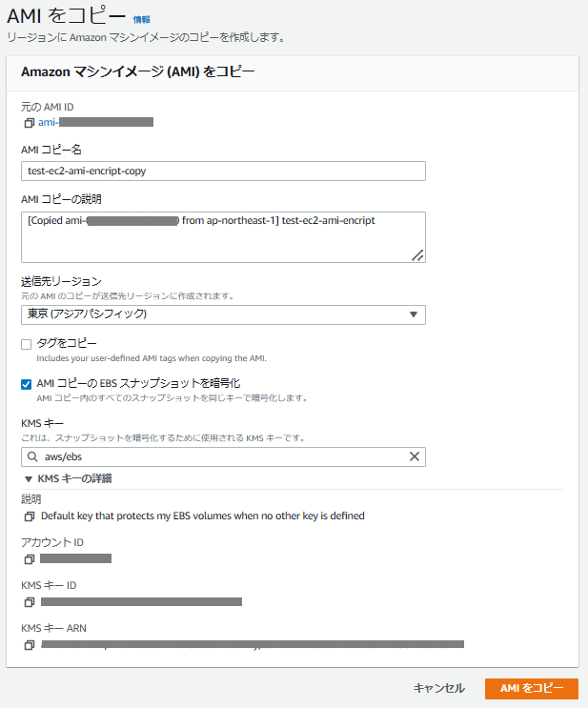Copy the KMS key ID icon
The image size is (588, 708).
click(x=30, y=602)
